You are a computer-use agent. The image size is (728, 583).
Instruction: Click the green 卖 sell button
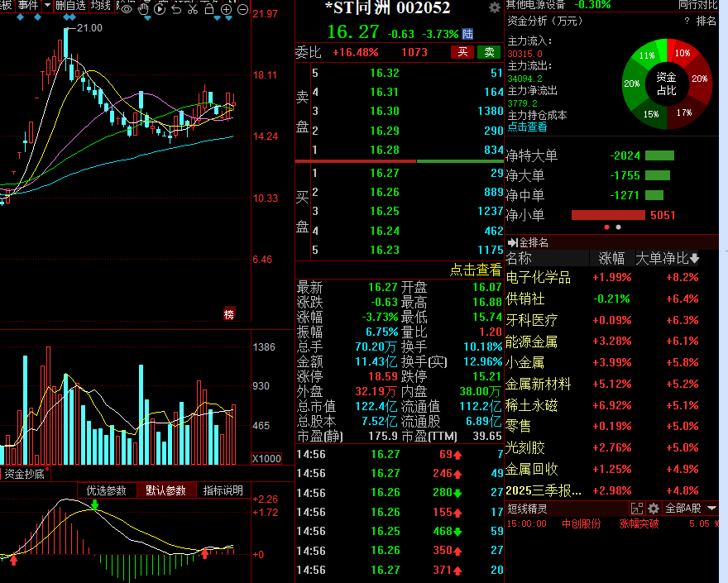489,52
